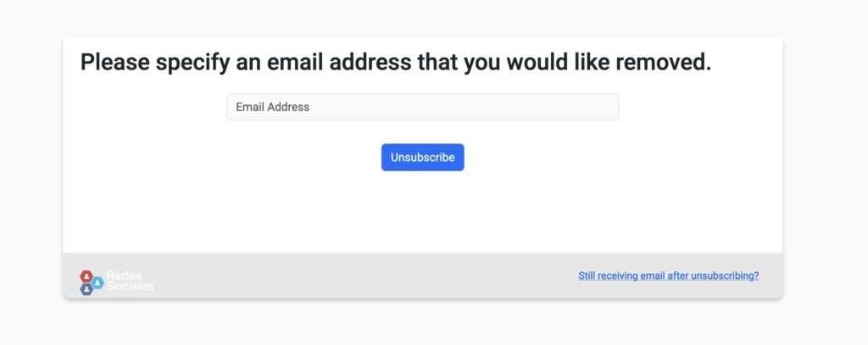Viewport: 868px width, 345px height.
Task: Click the red hexagon person icon
Action: (x=86, y=275)
